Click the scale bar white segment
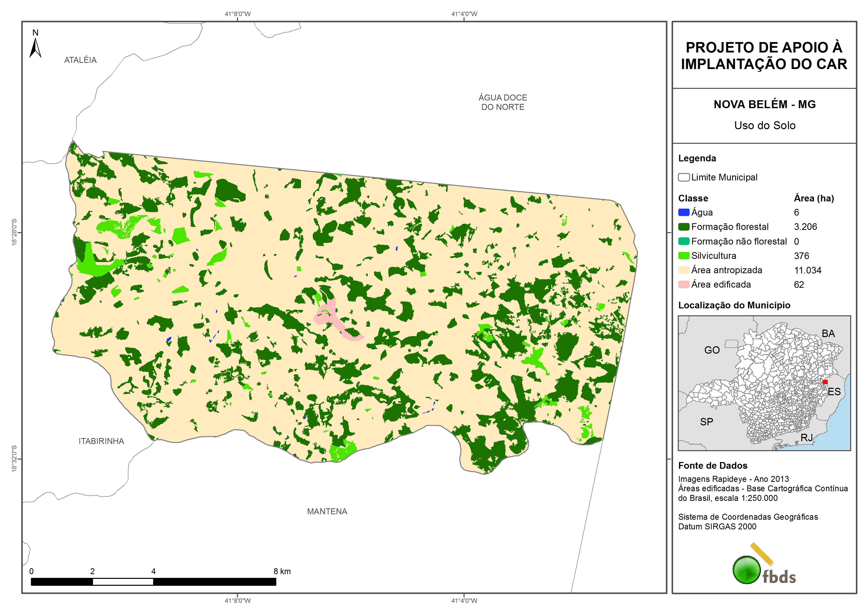Viewport: 868px width, 614px height. 123,582
